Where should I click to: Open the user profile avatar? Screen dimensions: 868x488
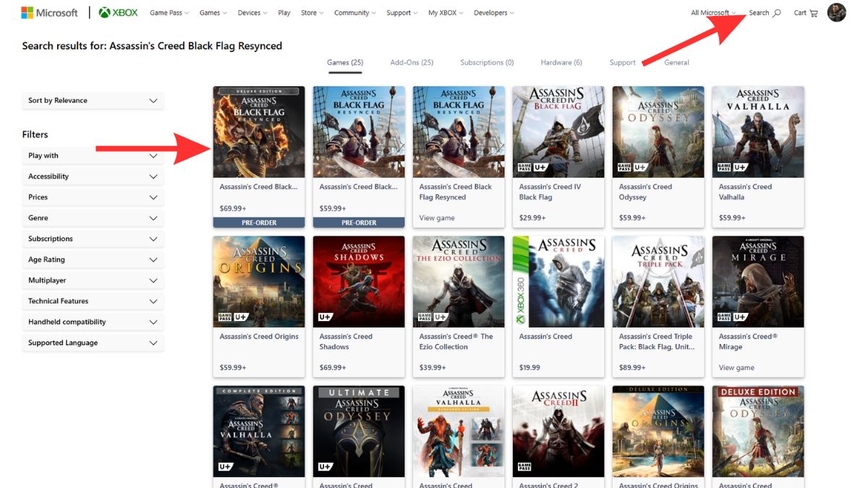pyautogui.click(x=837, y=12)
